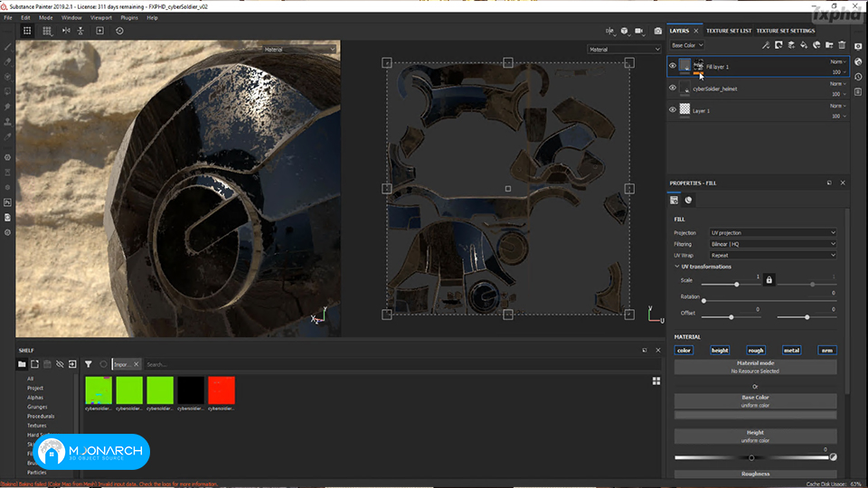
Task: Open Display settings side panel icon
Action: point(858,47)
